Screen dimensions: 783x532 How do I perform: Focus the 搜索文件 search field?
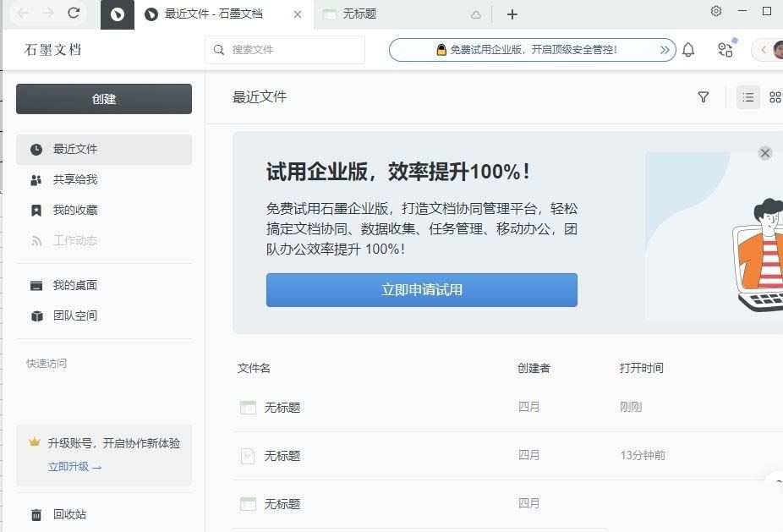285,49
